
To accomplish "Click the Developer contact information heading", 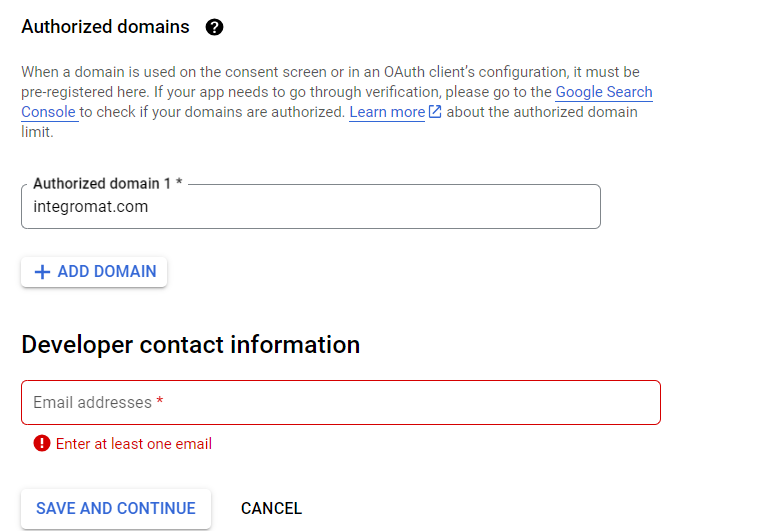I will coord(190,345).
